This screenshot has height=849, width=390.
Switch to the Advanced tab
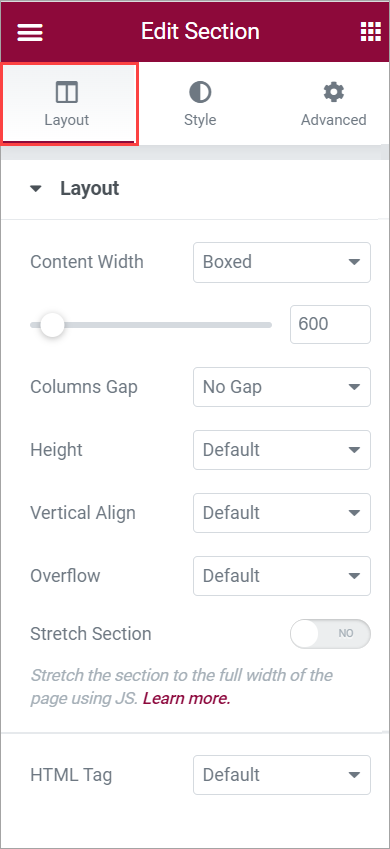click(334, 105)
